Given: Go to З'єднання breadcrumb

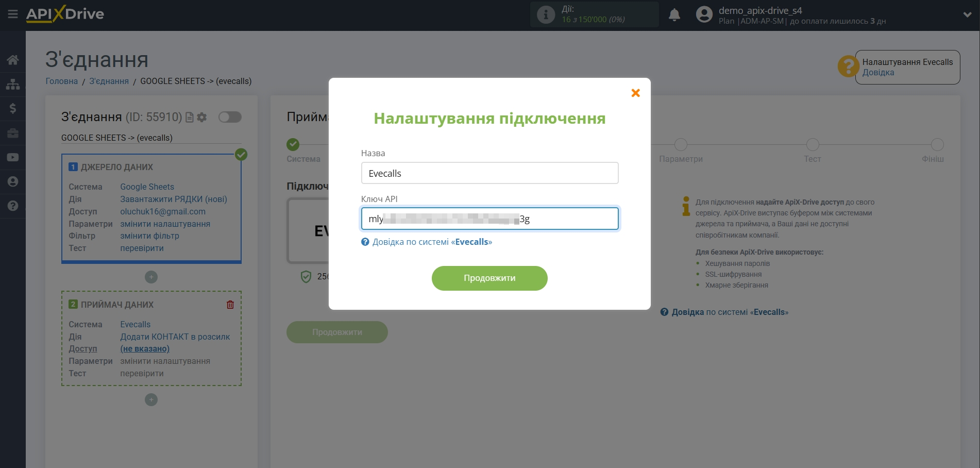Looking at the screenshot, I should [x=109, y=81].
